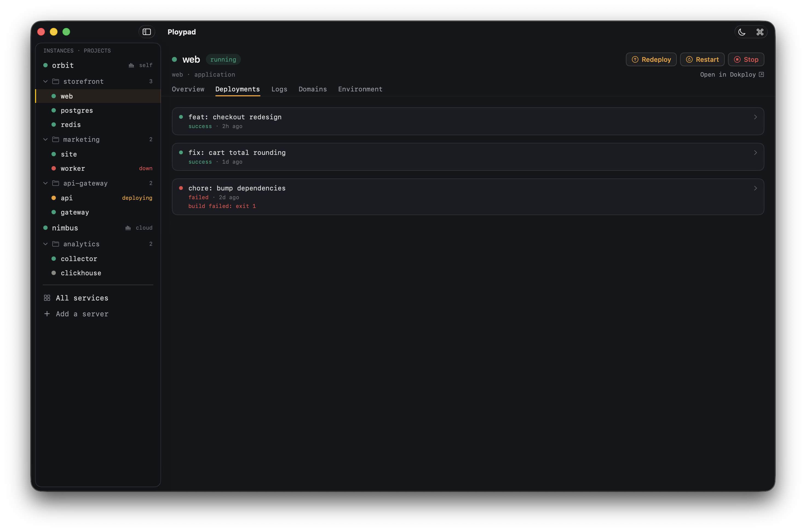Viewport: 806px width, 532px height.
Task: Select the worker service marked down
Action: point(98,169)
